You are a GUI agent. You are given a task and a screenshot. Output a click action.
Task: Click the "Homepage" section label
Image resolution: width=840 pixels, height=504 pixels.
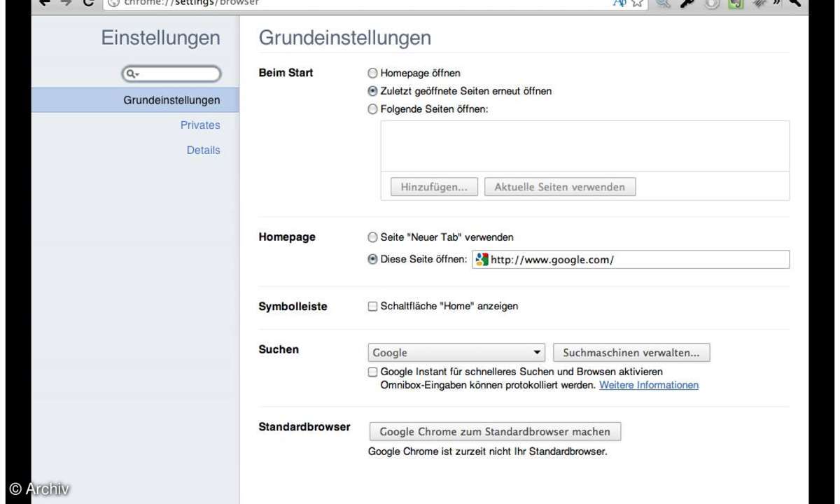(x=287, y=237)
